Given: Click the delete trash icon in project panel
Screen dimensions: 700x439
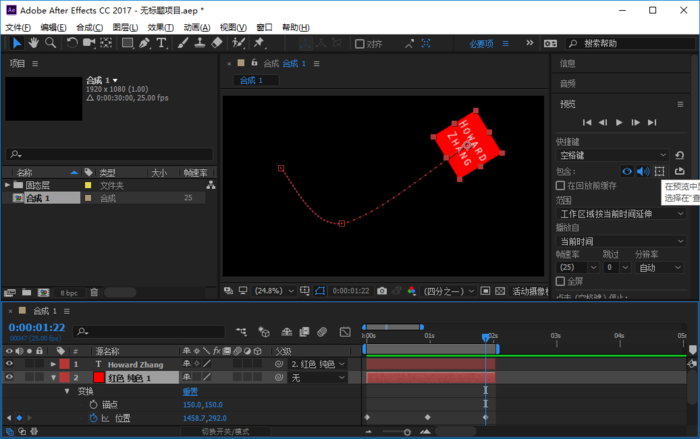Looking at the screenshot, I should tap(94, 293).
